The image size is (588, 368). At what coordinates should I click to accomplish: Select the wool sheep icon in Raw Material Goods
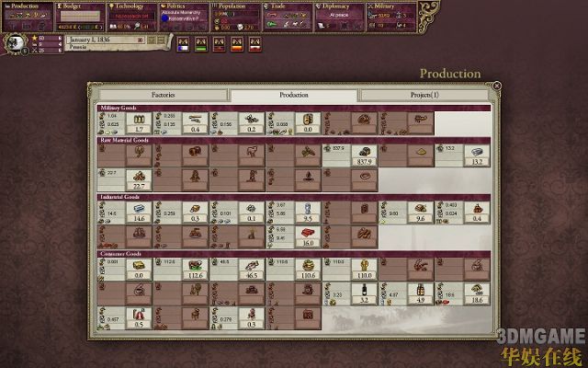tap(251, 152)
